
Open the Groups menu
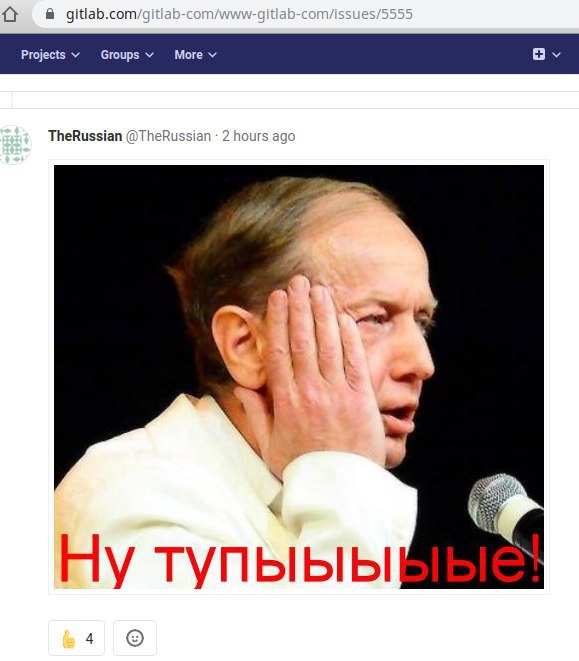point(127,54)
